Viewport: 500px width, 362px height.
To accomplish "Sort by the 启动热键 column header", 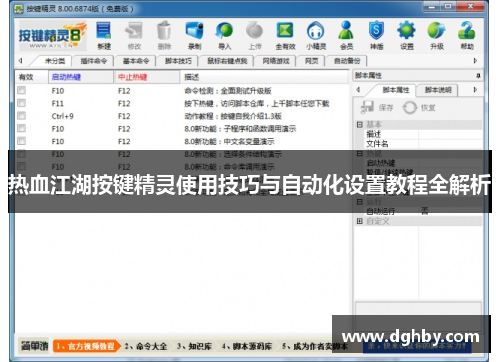I will [x=81, y=77].
